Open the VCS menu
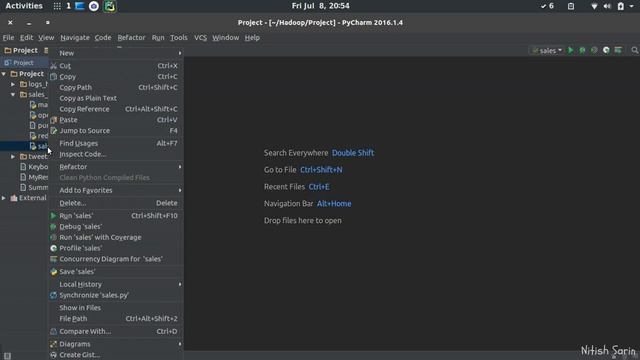The width and height of the screenshot is (640, 360). (x=200, y=38)
